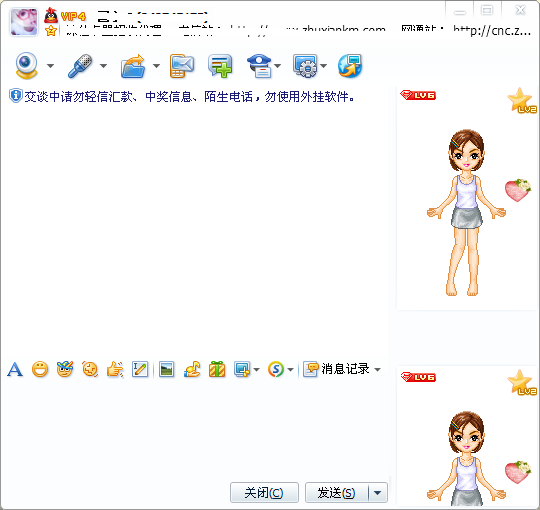Screen dimensions: 540x510
Task: Click the music note share icon
Action: tap(192, 369)
